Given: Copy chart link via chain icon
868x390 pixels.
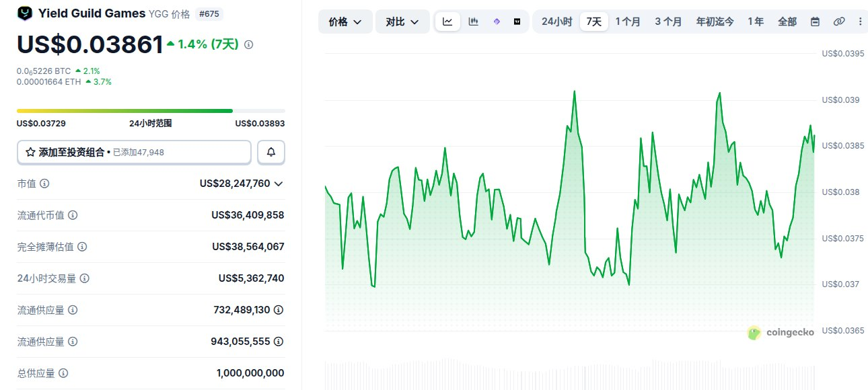Looking at the screenshot, I should click(838, 22).
